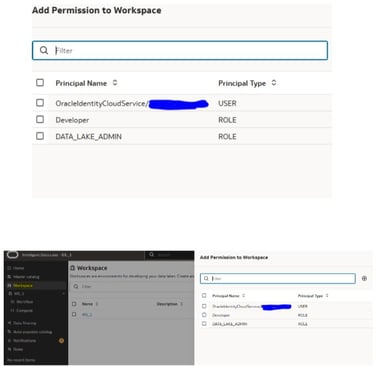Sort the Workspace table by Name
The width and height of the screenshot is (375, 366).
point(97,304)
